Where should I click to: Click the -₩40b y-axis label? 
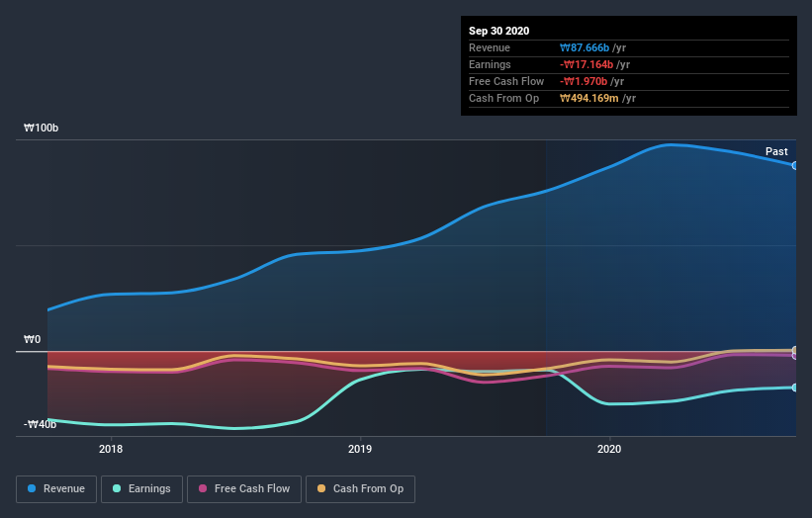40,424
